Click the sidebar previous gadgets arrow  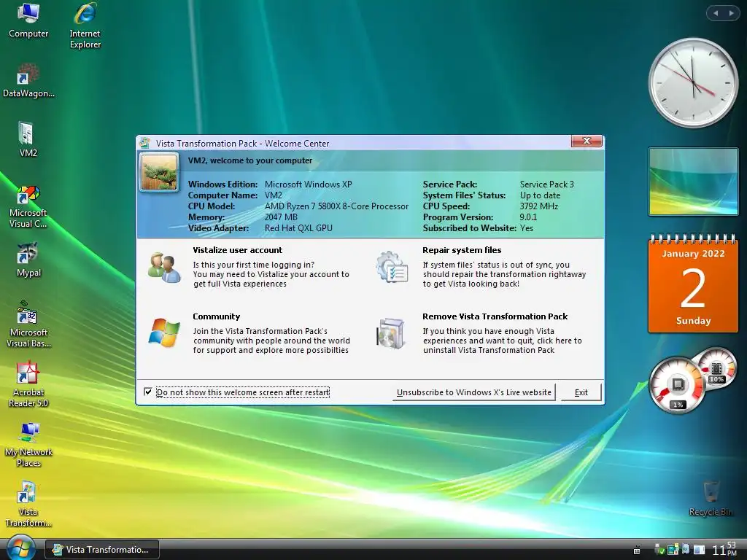point(716,13)
